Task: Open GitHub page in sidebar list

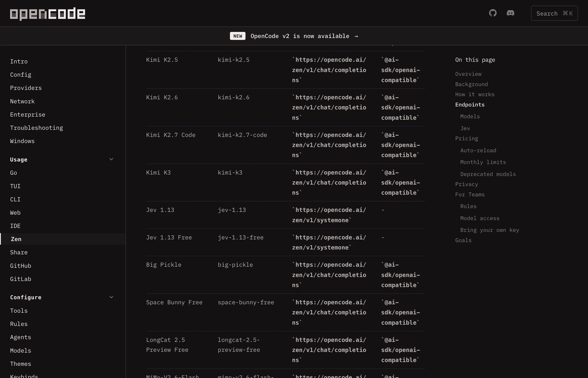Action: (x=21, y=266)
